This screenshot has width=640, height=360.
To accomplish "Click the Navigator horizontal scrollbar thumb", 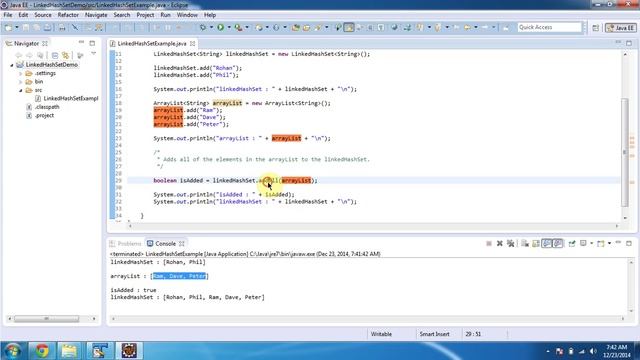I will point(47,319).
